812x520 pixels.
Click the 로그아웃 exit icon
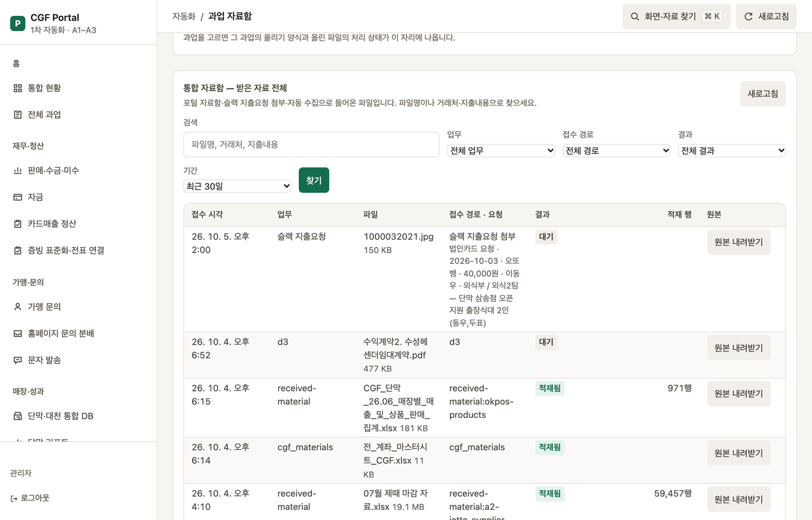(14, 499)
